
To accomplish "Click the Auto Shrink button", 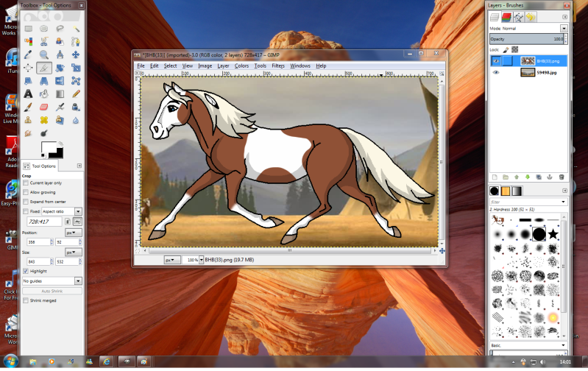I will click(52, 291).
